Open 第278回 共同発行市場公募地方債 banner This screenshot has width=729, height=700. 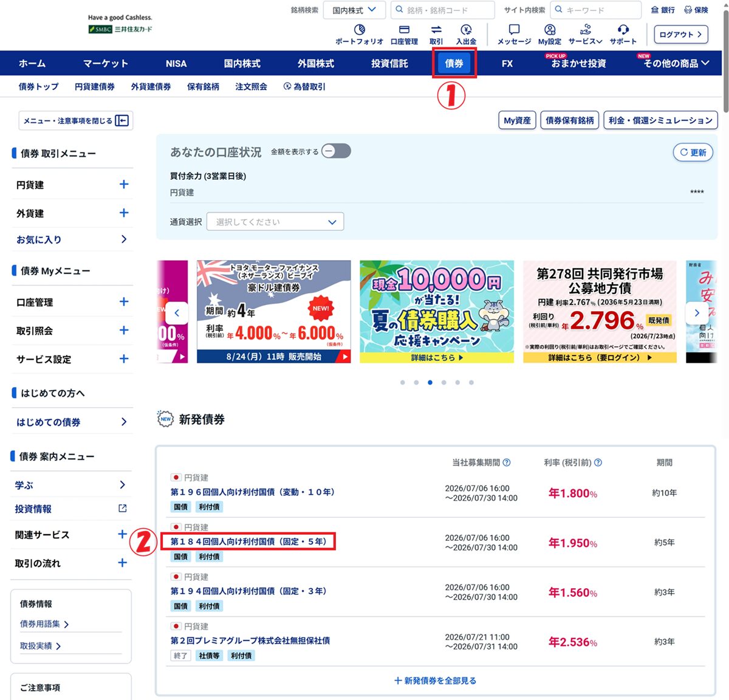[x=600, y=312]
